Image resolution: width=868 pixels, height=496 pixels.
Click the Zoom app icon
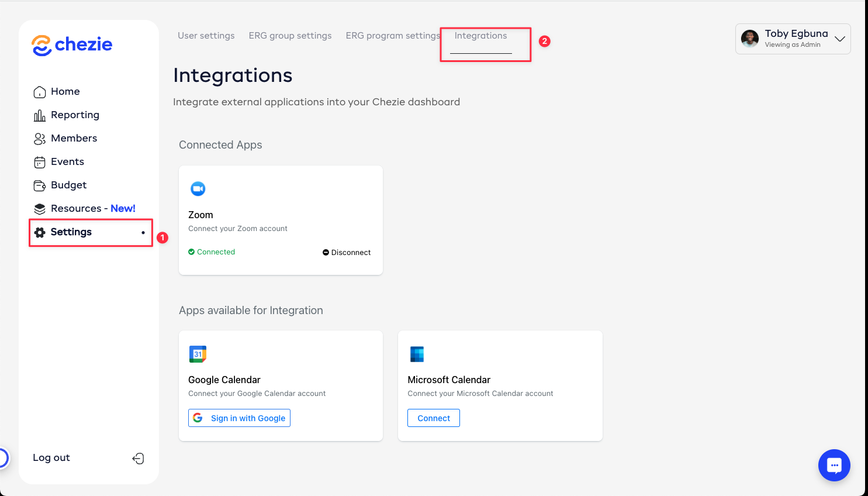[x=198, y=189]
